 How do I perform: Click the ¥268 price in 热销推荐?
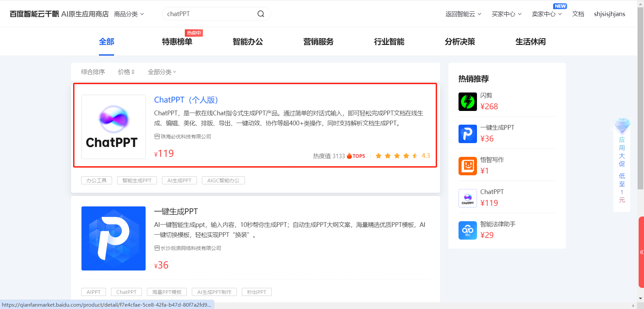[489, 107]
